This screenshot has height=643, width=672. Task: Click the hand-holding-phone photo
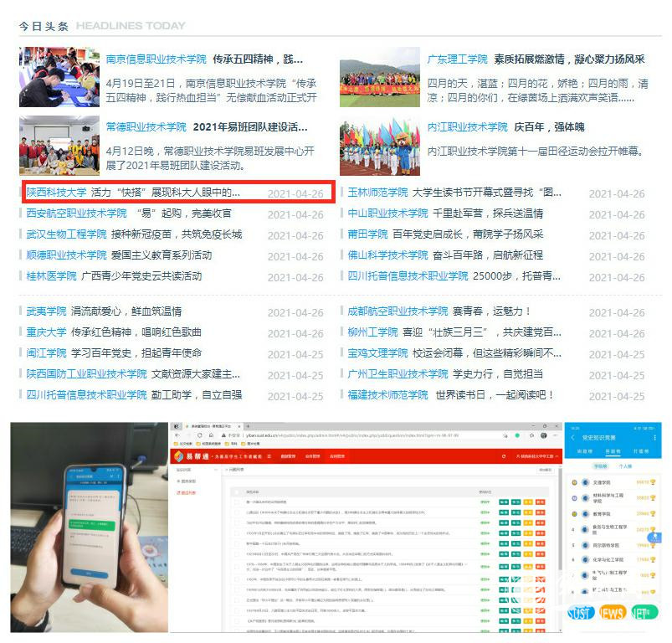click(x=89, y=527)
